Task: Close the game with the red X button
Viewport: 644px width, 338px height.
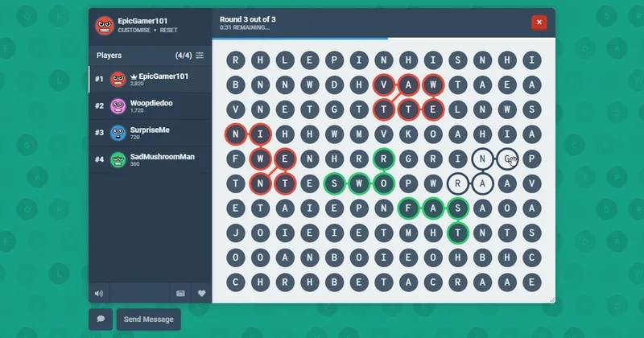Action: tap(539, 23)
